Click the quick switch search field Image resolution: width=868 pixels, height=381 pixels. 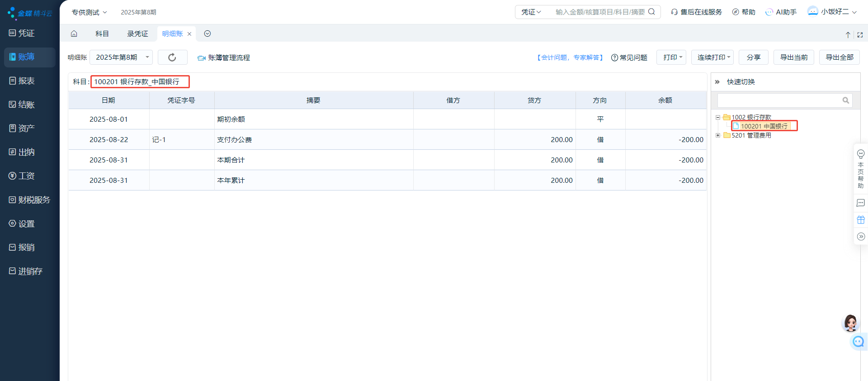(x=779, y=100)
